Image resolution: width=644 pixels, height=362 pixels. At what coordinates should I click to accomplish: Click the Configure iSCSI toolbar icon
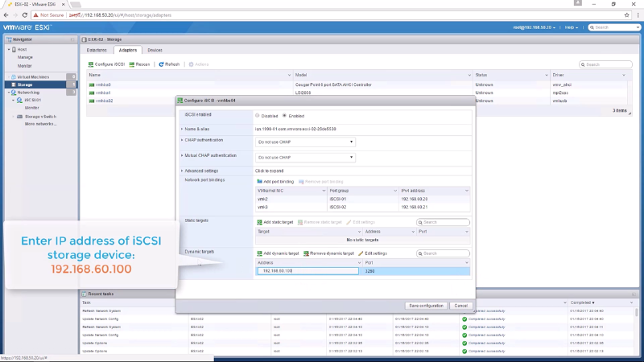click(91, 64)
